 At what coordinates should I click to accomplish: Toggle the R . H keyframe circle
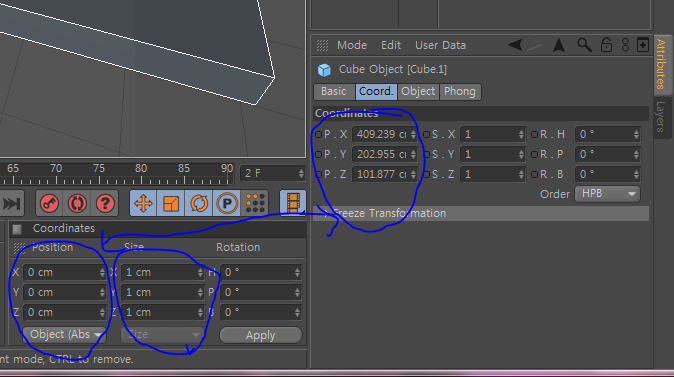(534, 135)
